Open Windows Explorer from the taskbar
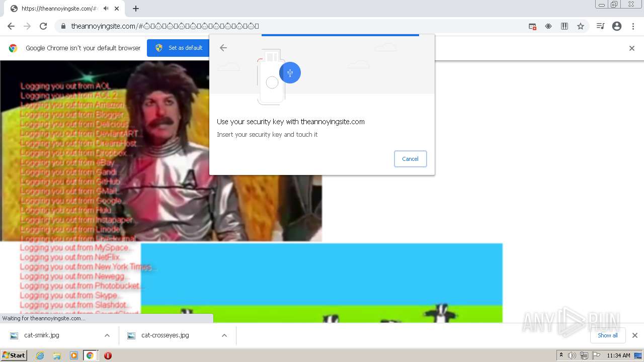This screenshot has width=644, height=362. [57, 355]
